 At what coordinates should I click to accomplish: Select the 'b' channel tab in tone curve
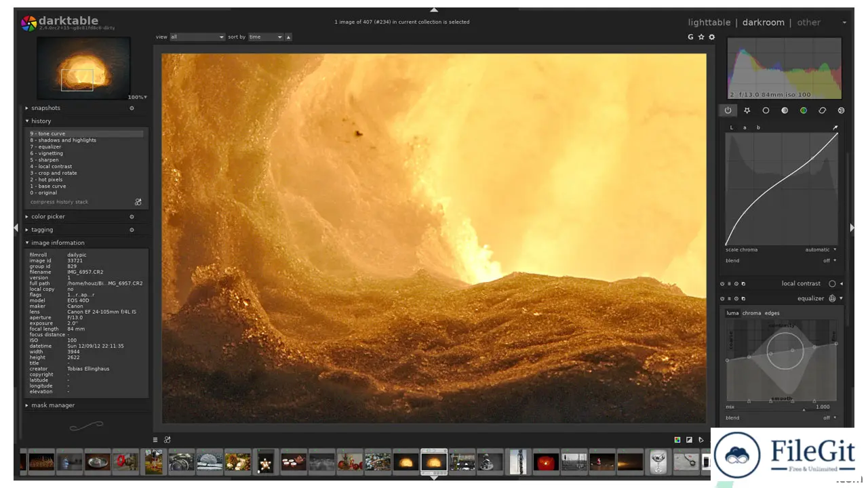pyautogui.click(x=758, y=127)
